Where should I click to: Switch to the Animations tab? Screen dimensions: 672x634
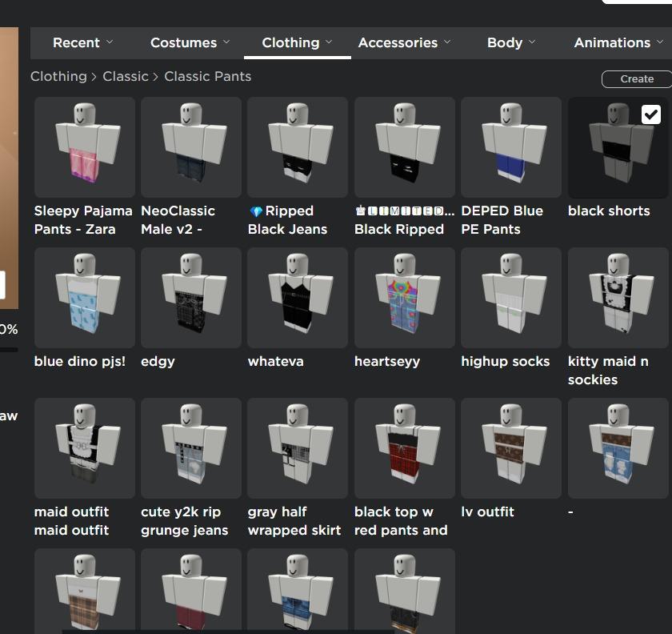pos(618,42)
